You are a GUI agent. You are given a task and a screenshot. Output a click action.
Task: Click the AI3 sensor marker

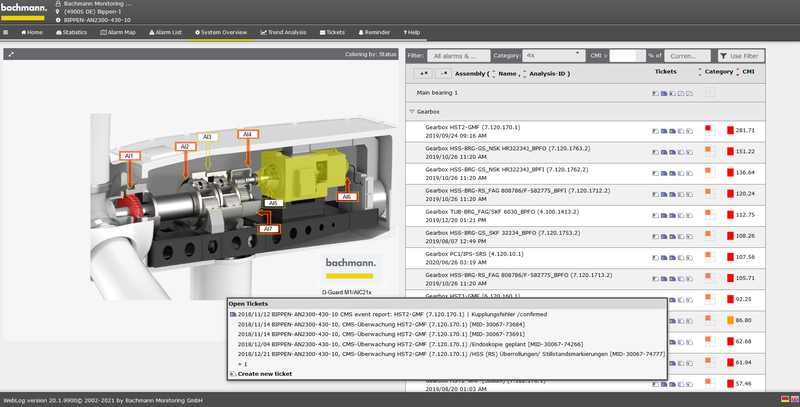click(x=207, y=136)
